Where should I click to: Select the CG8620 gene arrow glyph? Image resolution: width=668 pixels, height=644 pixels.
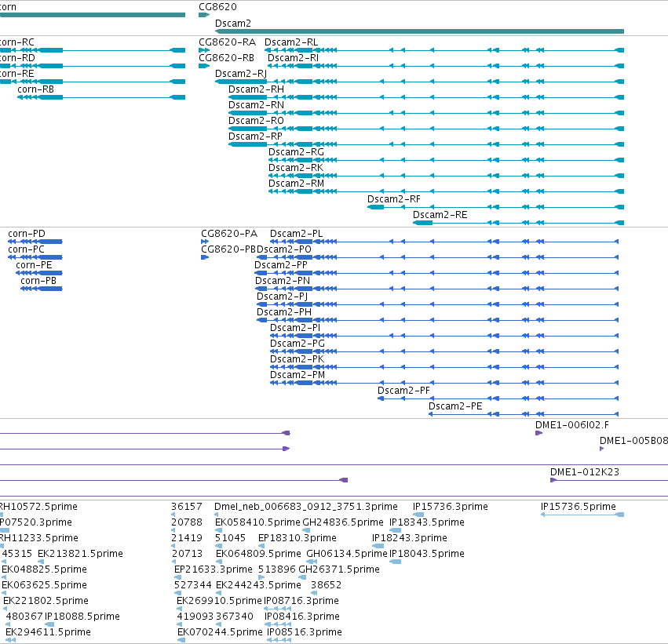coord(204,15)
